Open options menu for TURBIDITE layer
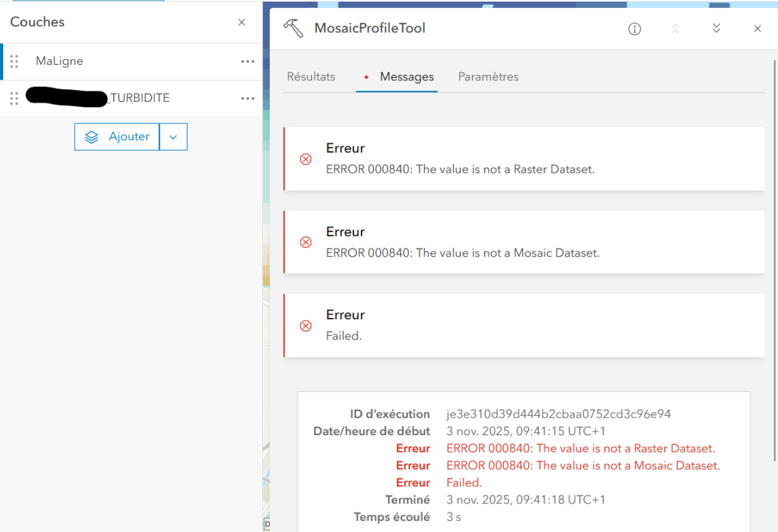 (x=247, y=98)
